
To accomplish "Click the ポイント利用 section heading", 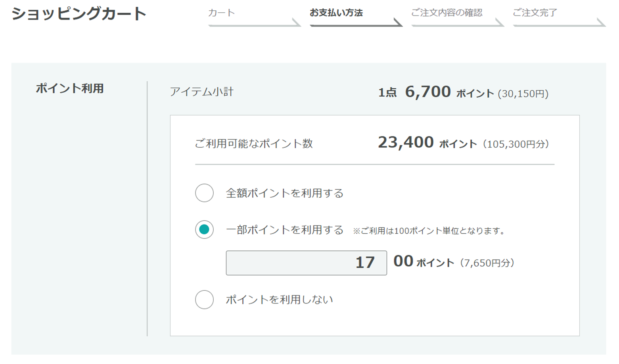I will pyautogui.click(x=70, y=88).
